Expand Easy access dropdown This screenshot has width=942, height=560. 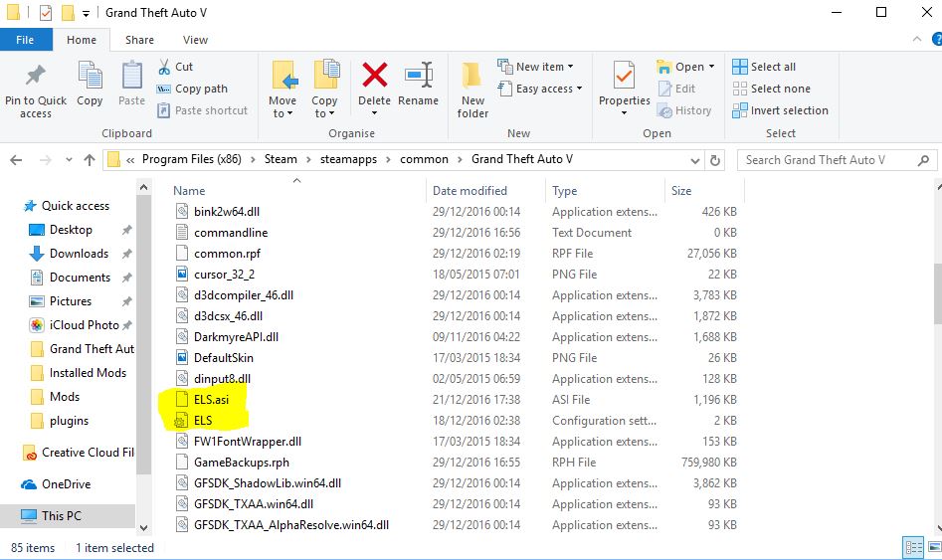(580, 89)
